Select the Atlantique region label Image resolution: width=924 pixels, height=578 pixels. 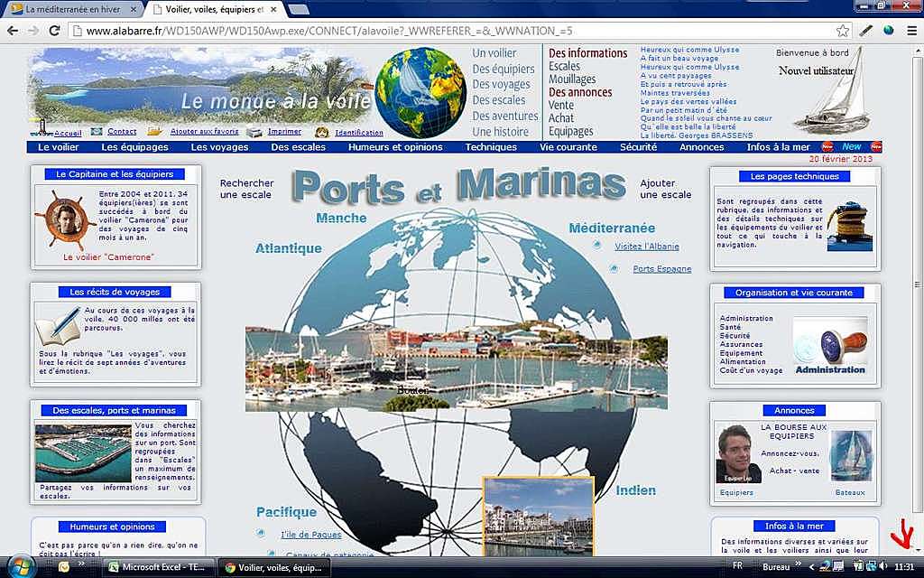click(x=288, y=248)
